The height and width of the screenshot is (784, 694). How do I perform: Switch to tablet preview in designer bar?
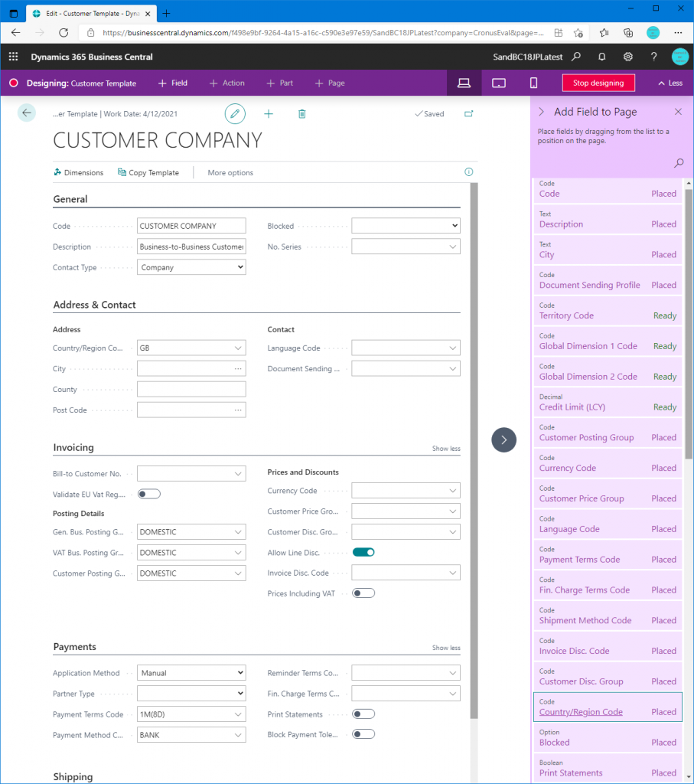[499, 83]
